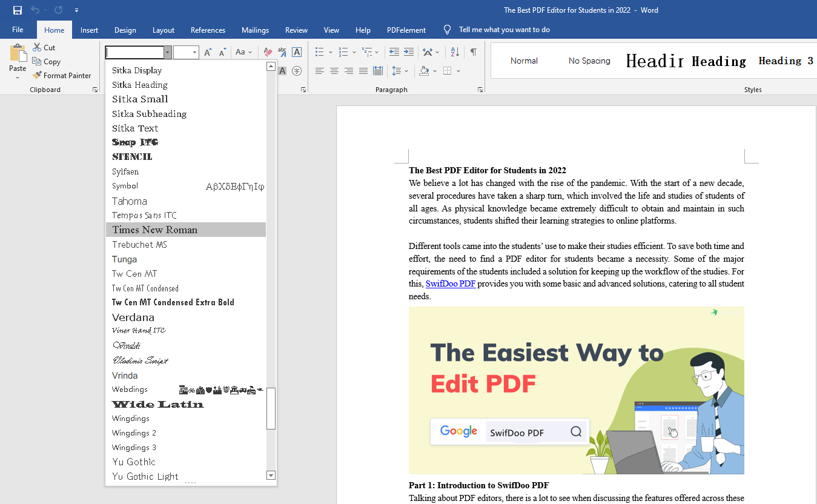This screenshot has width=817, height=504.
Task: Click the Tell me lightbulb icon
Action: point(448,30)
